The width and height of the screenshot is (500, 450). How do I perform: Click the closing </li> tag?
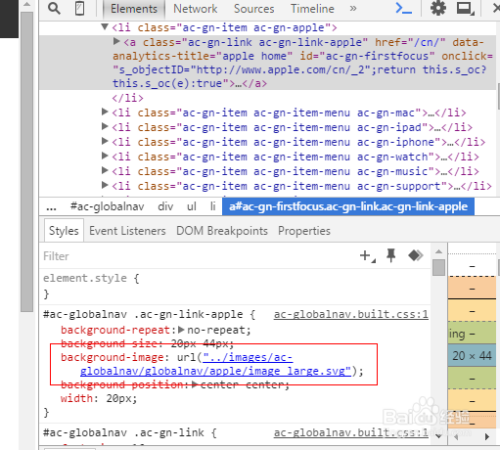pyautogui.click(x=128, y=98)
